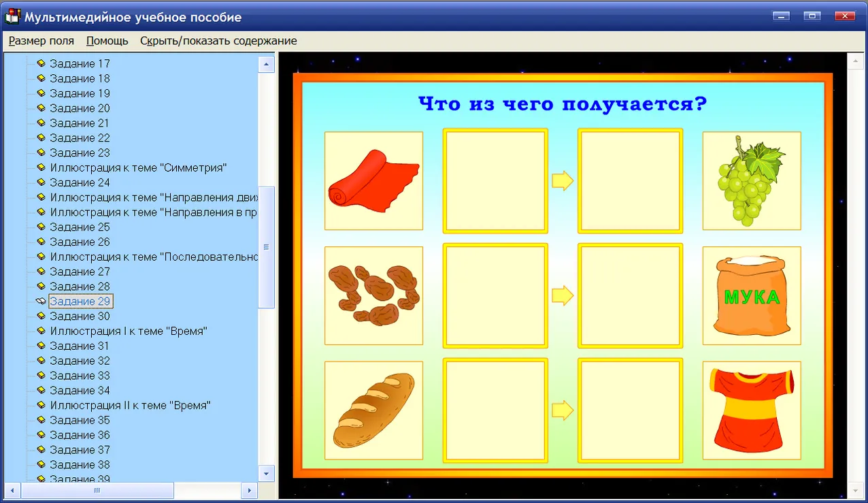The width and height of the screenshot is (868, 503).
Task: Select Задание 19 in the tree
Action: pyautogui.click(x=80, y=93)
